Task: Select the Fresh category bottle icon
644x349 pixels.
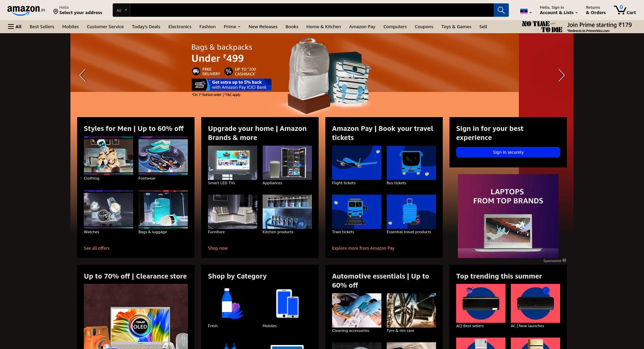Action: [x=232, y=303]
